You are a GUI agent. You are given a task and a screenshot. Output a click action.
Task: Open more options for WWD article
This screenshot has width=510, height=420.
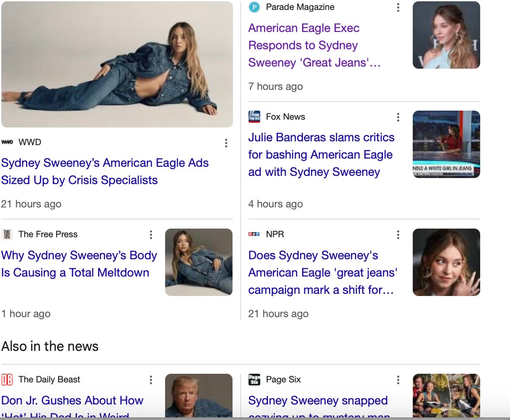pyautogui.click(x=226, y=143)
